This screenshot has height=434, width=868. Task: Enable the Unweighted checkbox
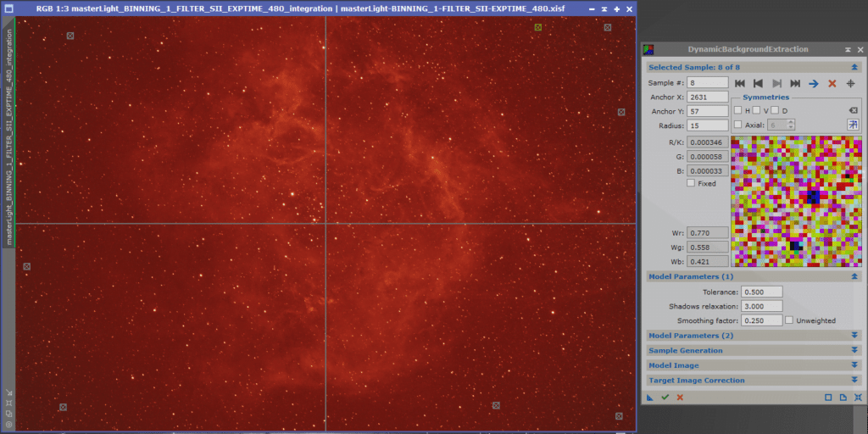coord(789,320)
